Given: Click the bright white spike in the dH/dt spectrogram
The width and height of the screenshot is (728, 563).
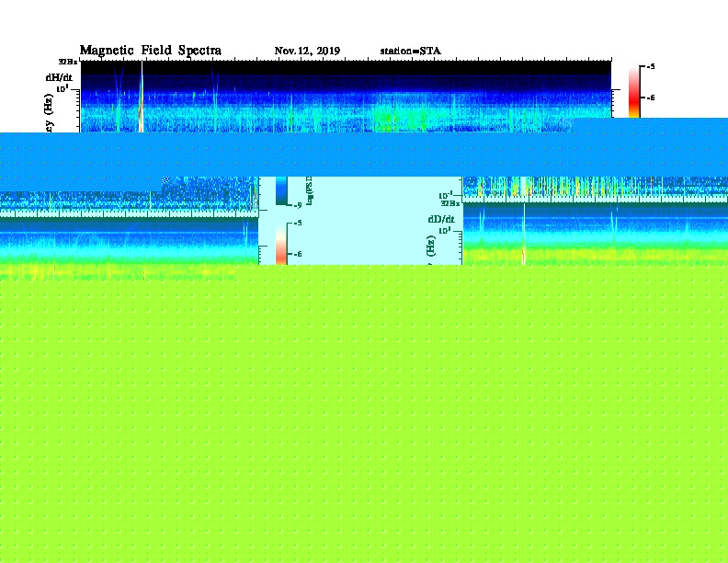Looking at the screenshot, I should (x=142, y=98).
